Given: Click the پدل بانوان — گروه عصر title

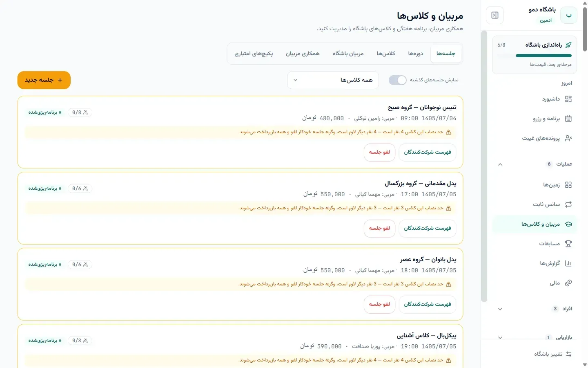Looking at the screenshot, I should coord(428,260).
